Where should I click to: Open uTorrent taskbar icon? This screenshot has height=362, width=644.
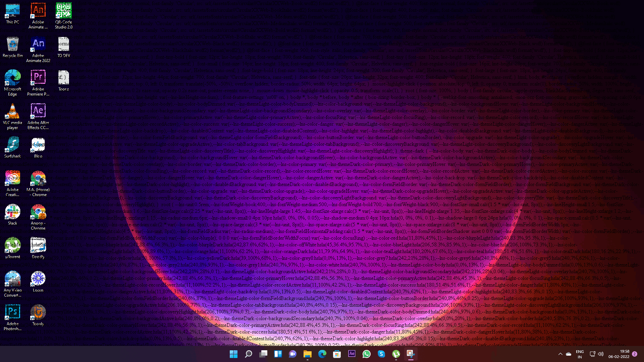(x=396, y=354)
